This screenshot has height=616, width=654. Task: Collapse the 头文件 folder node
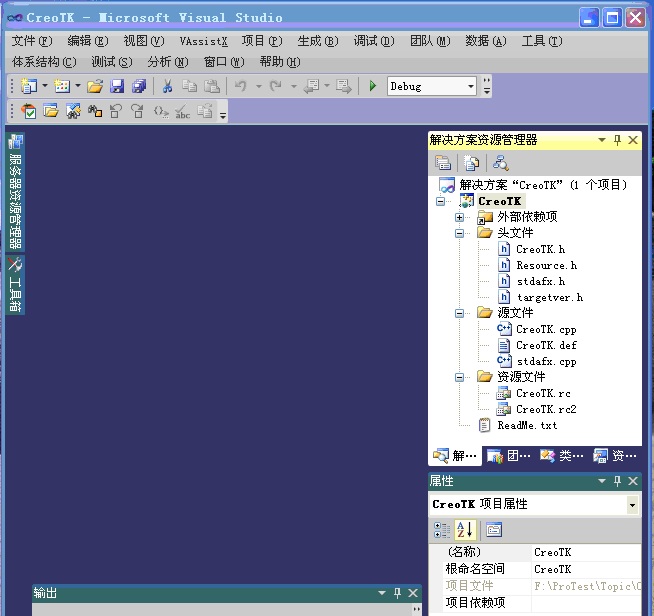coord(459,233)
